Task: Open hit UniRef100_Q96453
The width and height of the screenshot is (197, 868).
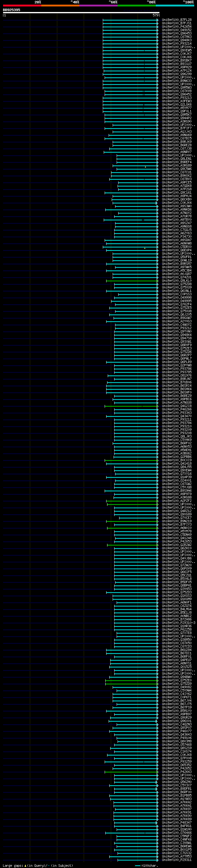Action: [x=176, y=33]
